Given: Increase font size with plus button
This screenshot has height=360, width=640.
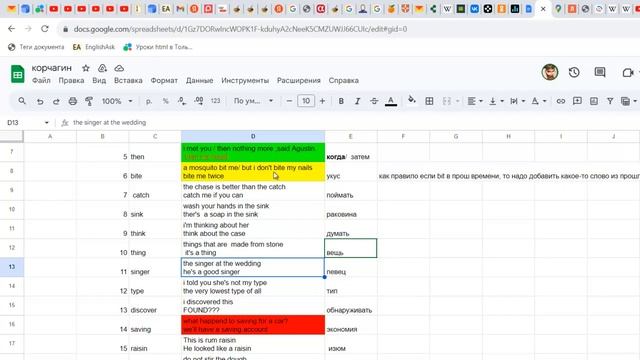Looking at the screenshot, I should (322, 101).
